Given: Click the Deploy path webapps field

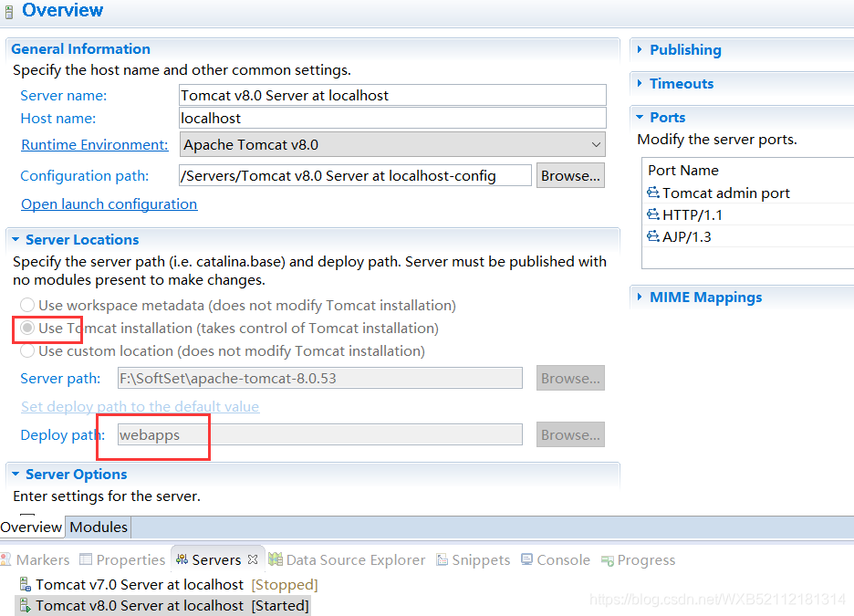Looking at the screenshot, I should point(319,434).
